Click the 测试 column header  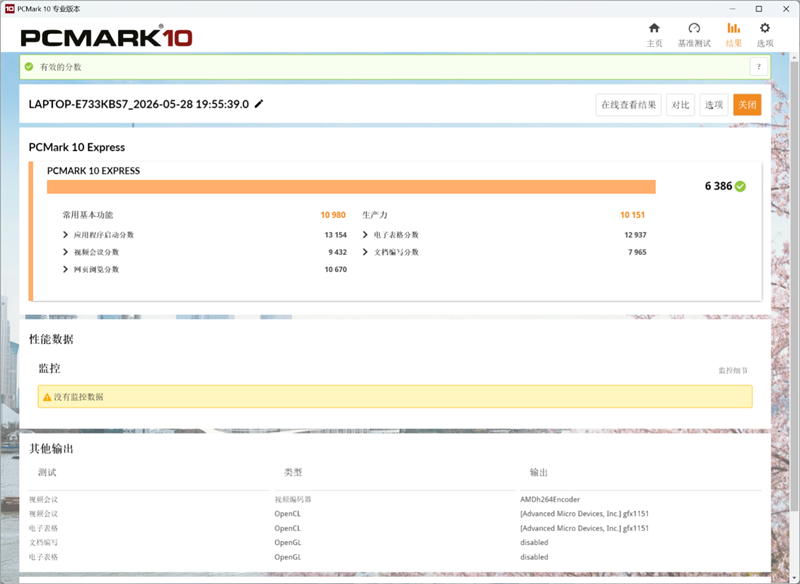pos(47,472)
